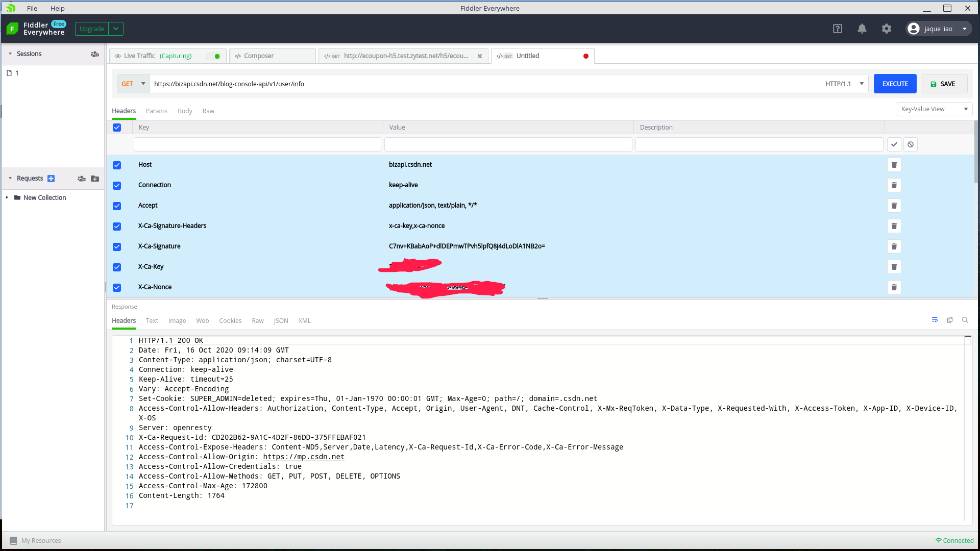
Task: Open the GET method dropdown
Action: tap(133, 84)
